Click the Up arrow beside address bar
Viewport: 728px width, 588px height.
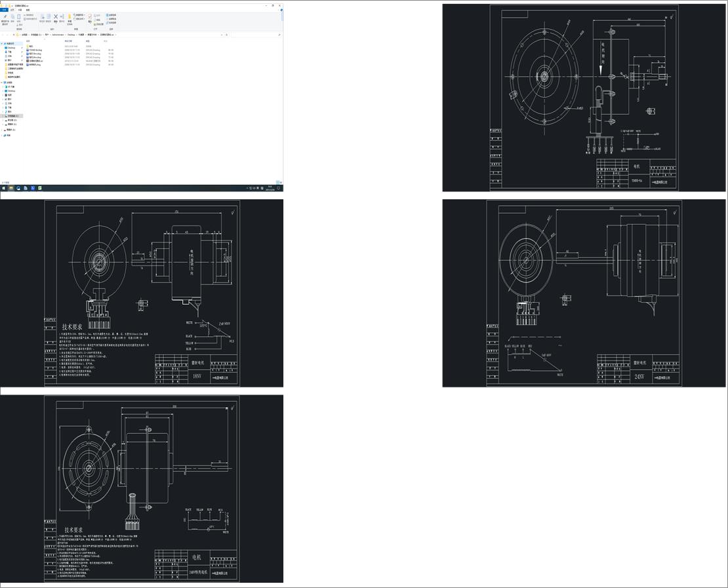pyautogui.click(x=14, y=35)
